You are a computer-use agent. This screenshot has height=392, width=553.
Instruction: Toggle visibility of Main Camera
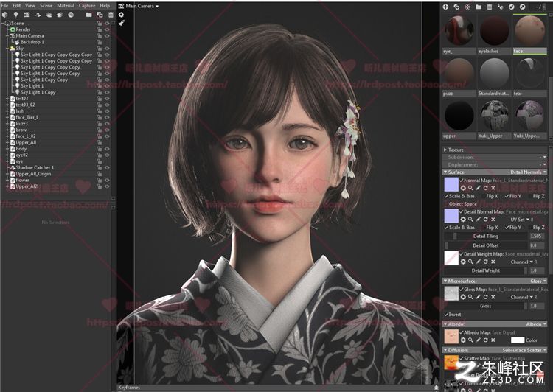107,36
